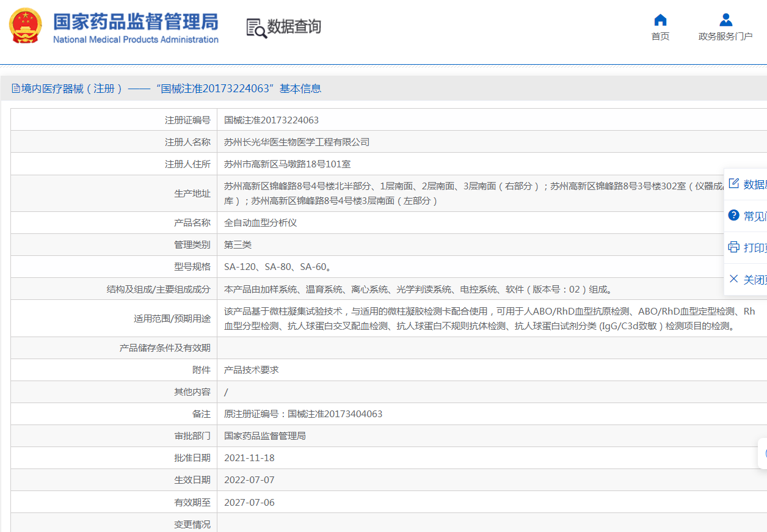Click approval date 2021-11-18
767x532 pixels.
click(x=249, y=458)
